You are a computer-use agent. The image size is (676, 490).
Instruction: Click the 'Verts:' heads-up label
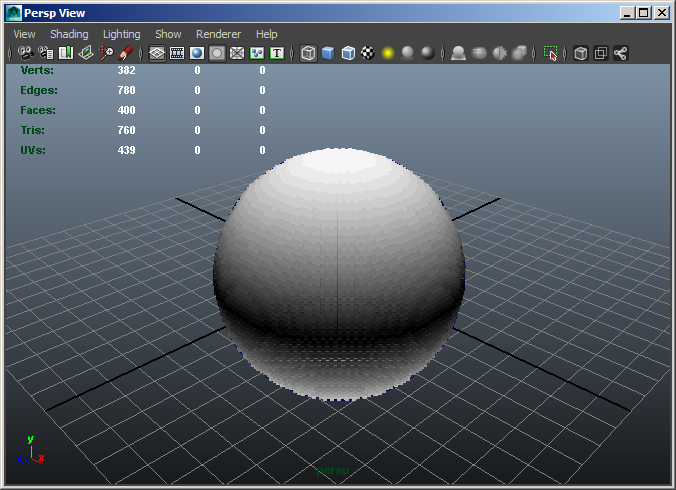pos(37,70)
